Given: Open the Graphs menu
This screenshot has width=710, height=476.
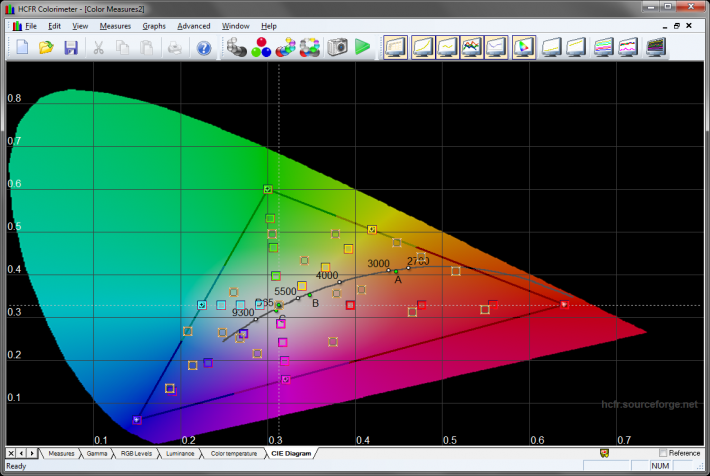Looking at the screenshot, I should [x=154, y=26].
